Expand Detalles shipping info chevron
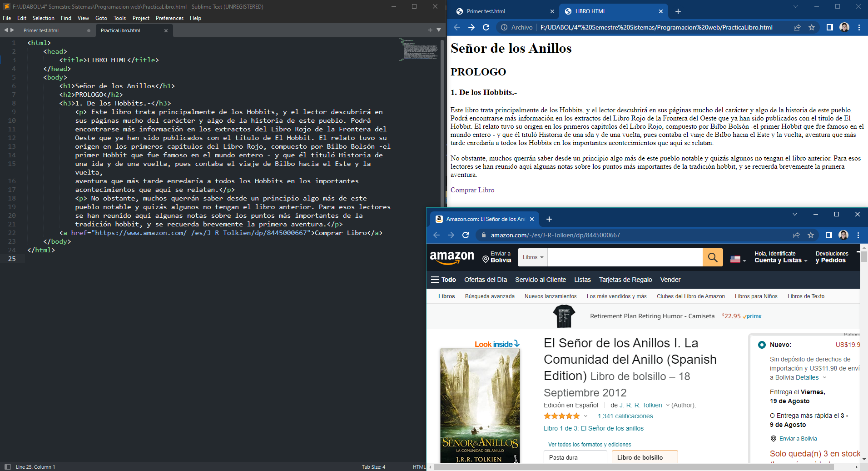Screen dimensions: 868x471 pyautogui.click(x=825, y=377)
